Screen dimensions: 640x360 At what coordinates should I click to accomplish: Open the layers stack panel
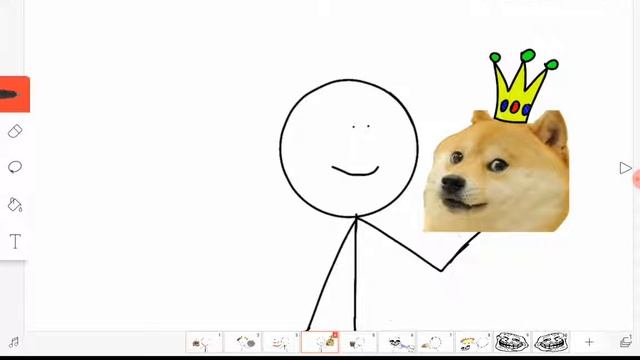pyautogui.click(x=626, y=341)
